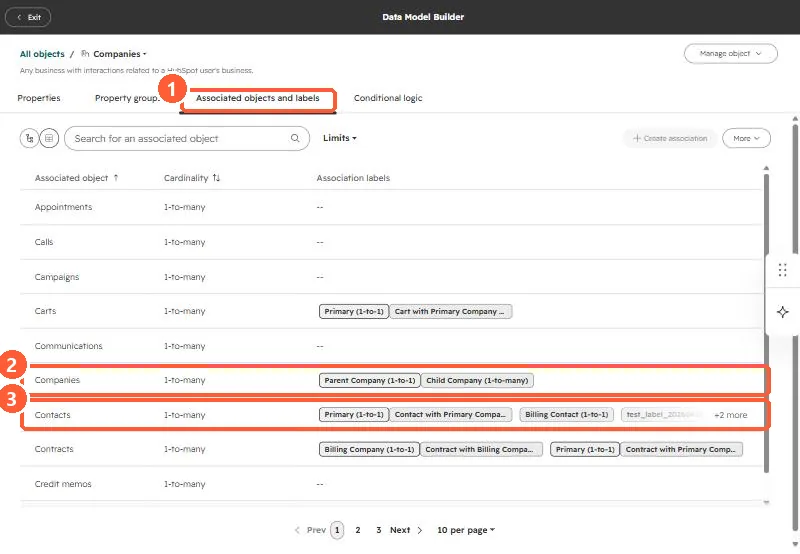Click the Billing Company (1-to-1) label
The image size is (800, 554).
(369, 449)
